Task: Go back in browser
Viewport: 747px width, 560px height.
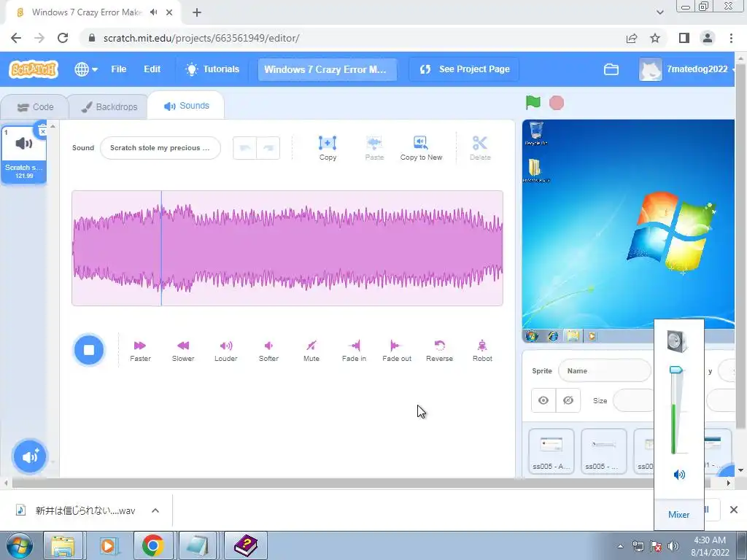Action: click(16, 38)
